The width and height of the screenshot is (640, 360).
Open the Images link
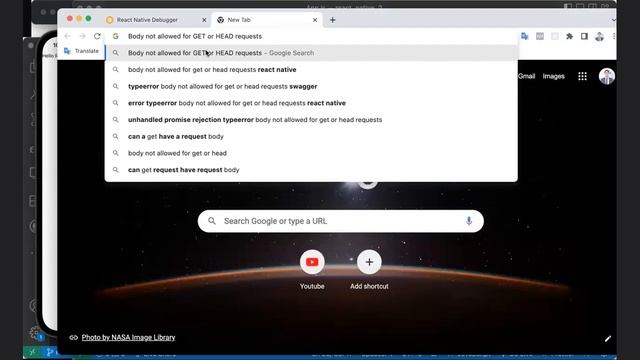[553, 76]
